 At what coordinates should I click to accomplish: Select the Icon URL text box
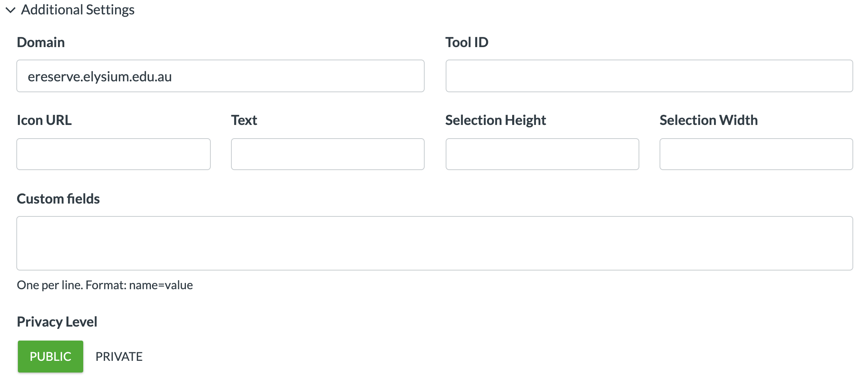click(114, 154)
